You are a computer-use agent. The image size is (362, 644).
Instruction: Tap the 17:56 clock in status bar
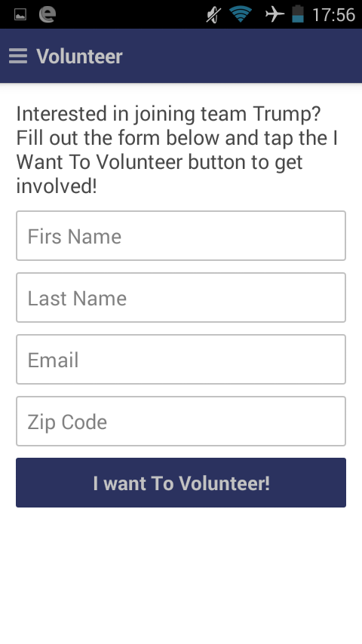333,15
